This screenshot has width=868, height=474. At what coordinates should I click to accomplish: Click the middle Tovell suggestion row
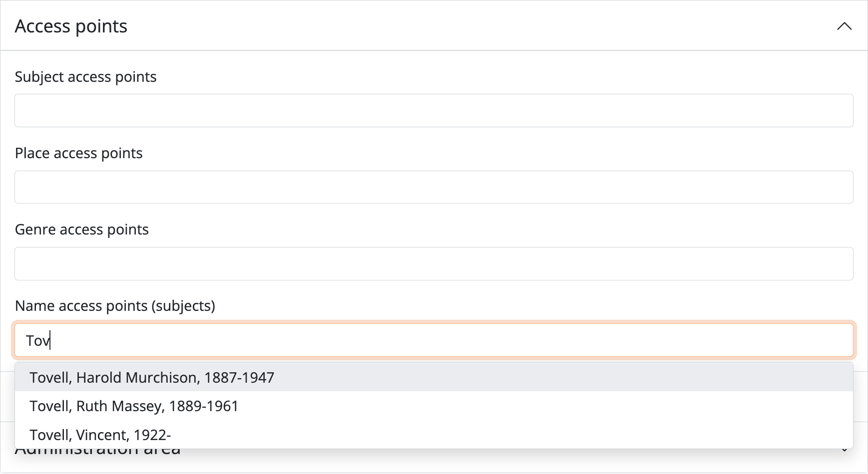[434, 406]
